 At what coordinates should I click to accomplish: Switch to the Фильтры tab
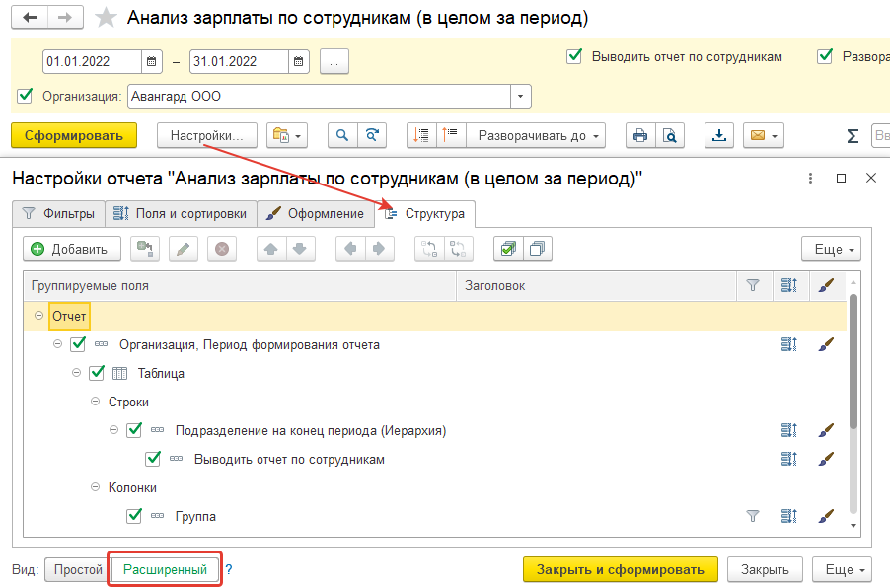pyautogui.click(x=60, y=213)
